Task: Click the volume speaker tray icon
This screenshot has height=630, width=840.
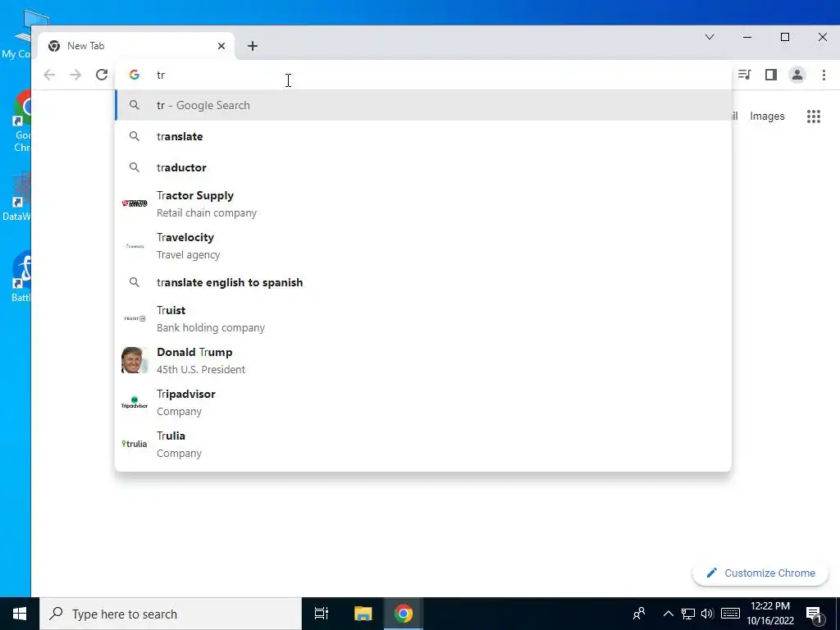Action: 707,614
